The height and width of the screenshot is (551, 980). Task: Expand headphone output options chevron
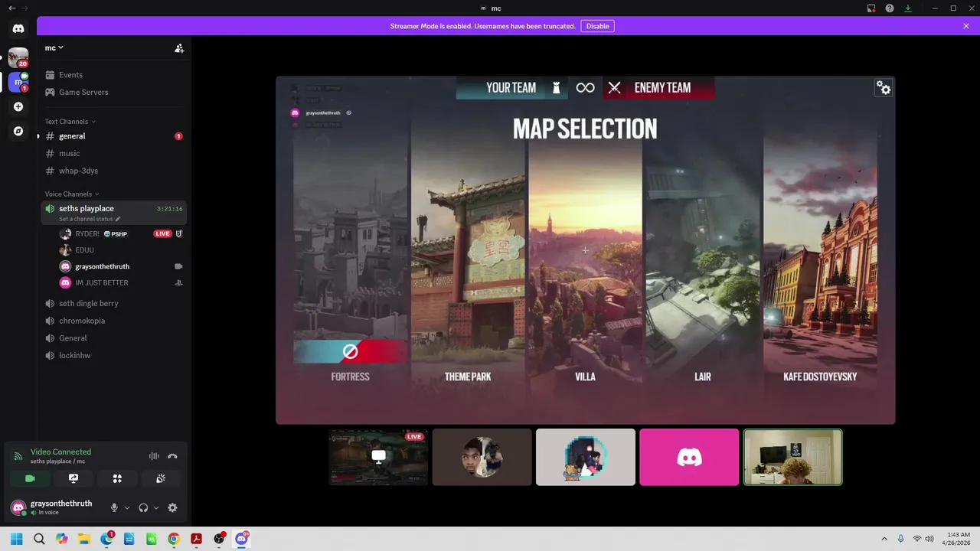[156, 507]
